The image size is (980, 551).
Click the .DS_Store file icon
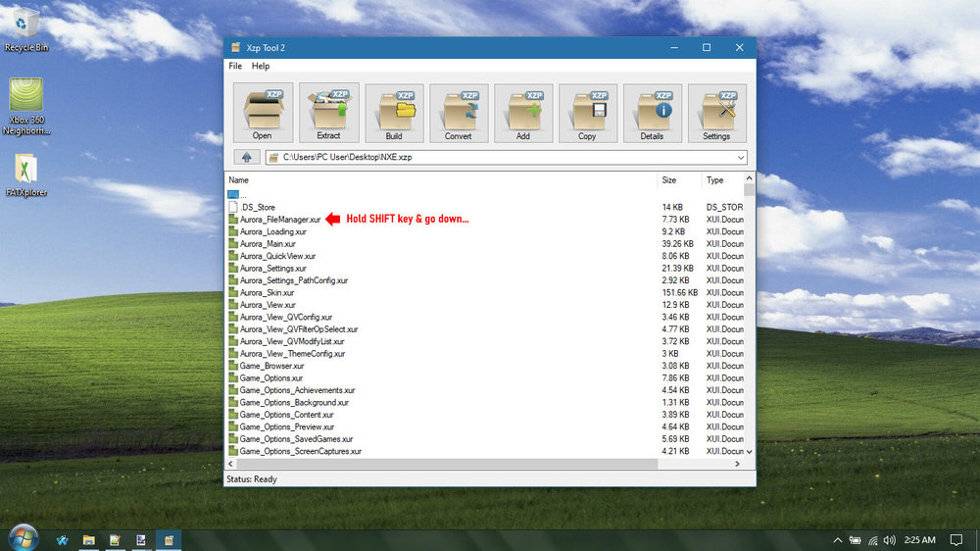pyautogui.click(x=233, y=207)
